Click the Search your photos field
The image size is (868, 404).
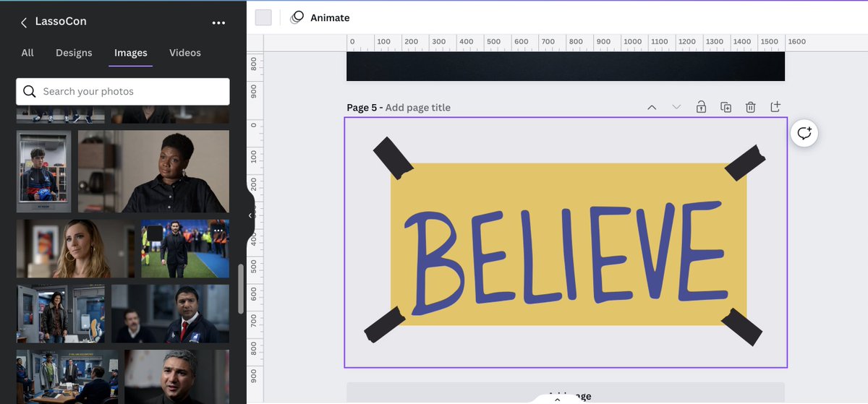(123, 92)
